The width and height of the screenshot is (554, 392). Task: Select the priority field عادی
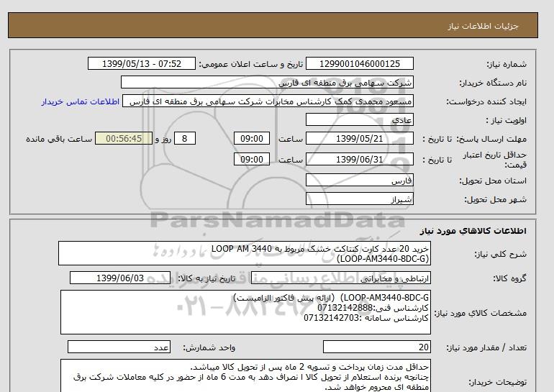tap(359, 119)
